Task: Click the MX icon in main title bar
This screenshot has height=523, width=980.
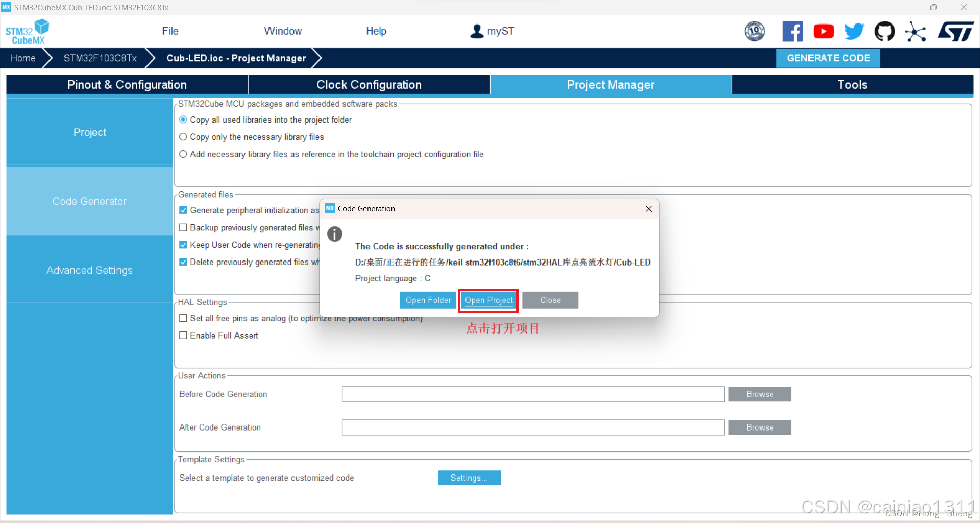Action: tap(6, 7)
